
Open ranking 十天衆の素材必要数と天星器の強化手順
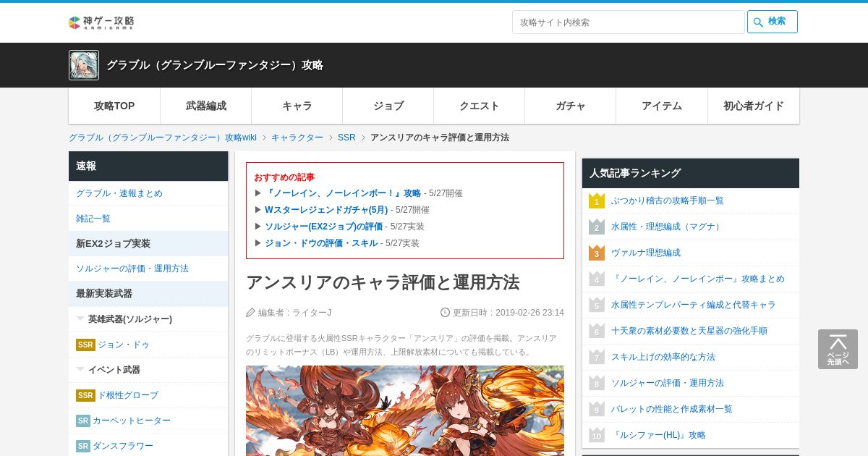tap(689, 331)
